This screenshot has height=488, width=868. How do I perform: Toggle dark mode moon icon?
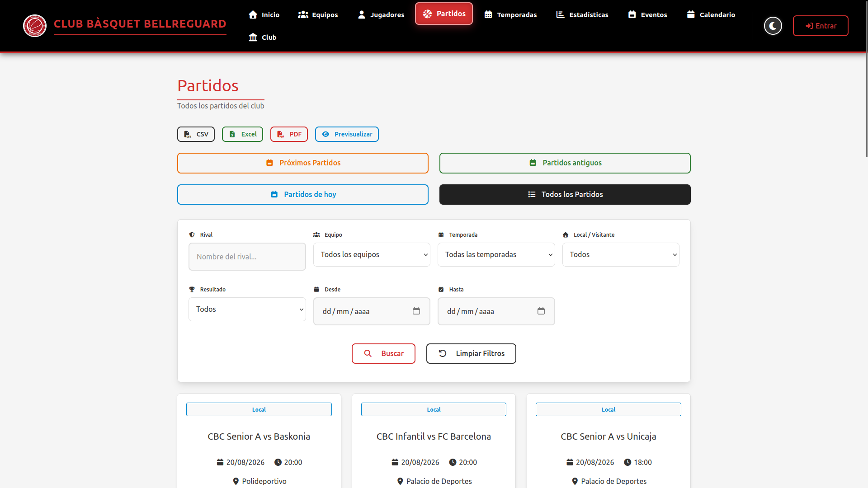pos(773,26)
